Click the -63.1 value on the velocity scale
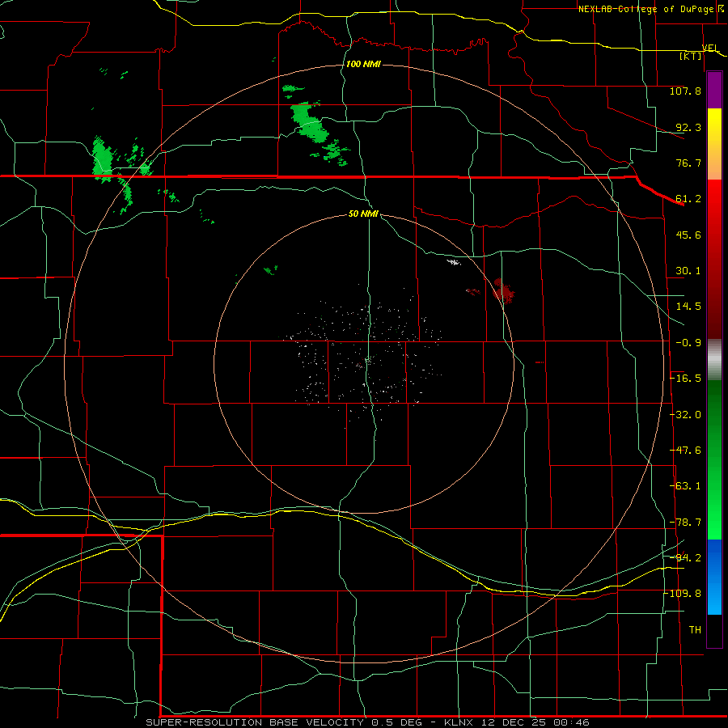728x728 pixels. (x=685, y=486)
